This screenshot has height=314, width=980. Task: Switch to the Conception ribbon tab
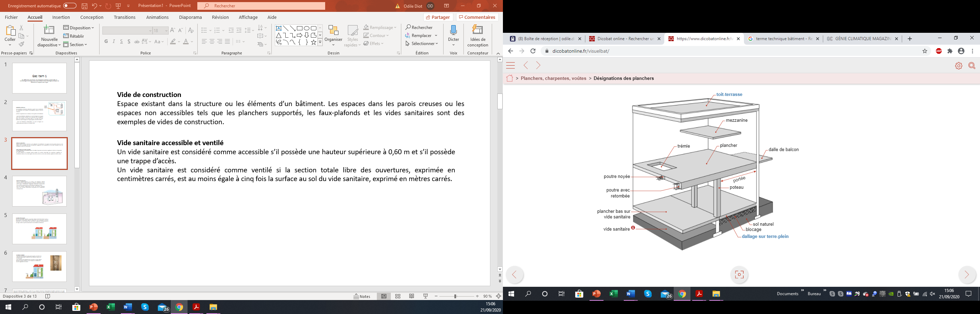pyautogui.click(x=92, y=17)
